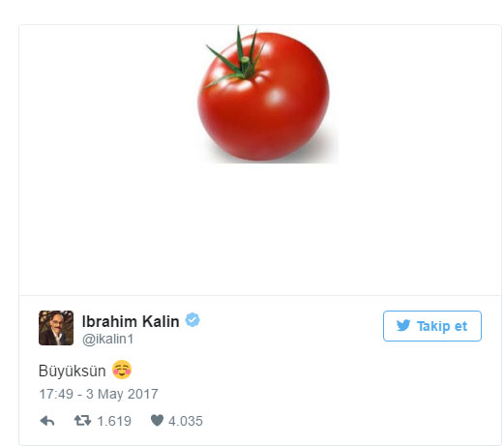The width and height of the screenshot is (504, 446).
Task: Click the blue verified badge
Action: click(x=193, y=320)
